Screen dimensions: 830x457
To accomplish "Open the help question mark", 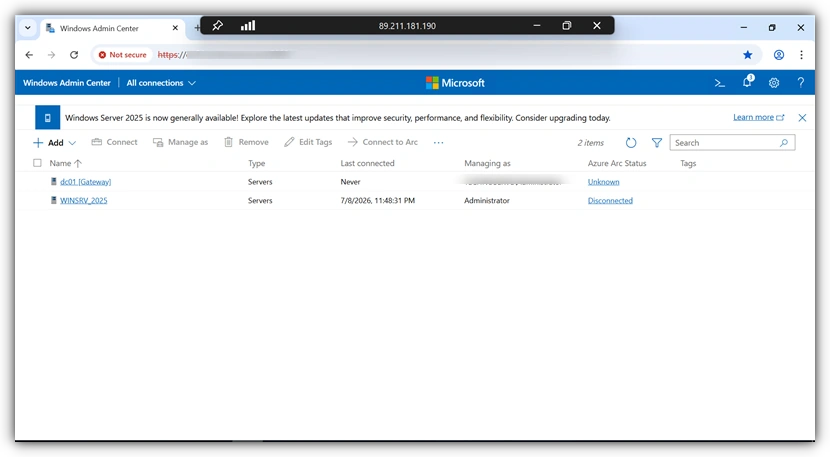I will point(801,83).
